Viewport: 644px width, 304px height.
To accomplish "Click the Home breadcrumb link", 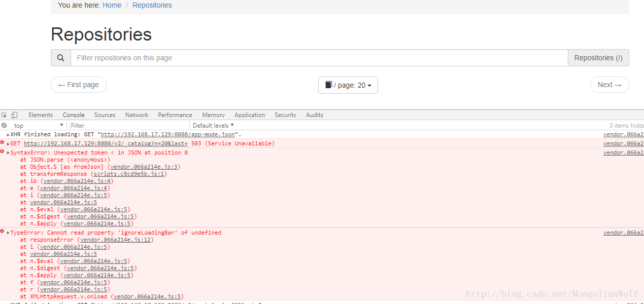I will tap(112, 5).
